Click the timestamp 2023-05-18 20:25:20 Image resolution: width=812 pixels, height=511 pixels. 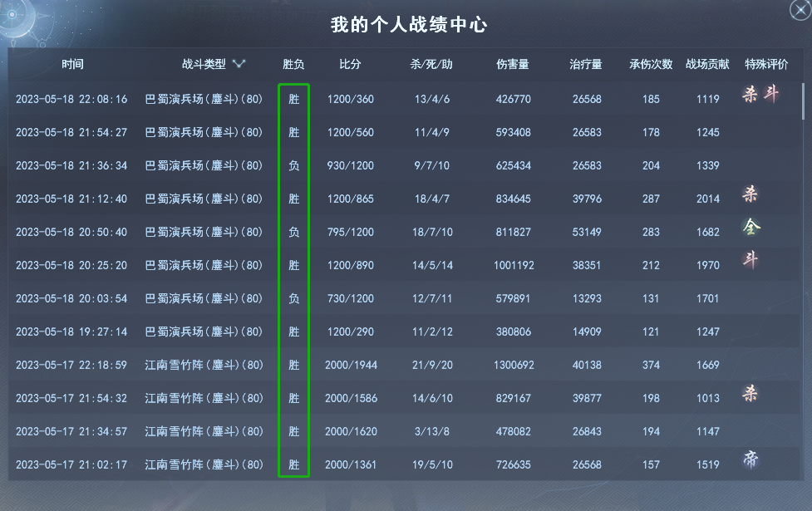tap(71, 265)
